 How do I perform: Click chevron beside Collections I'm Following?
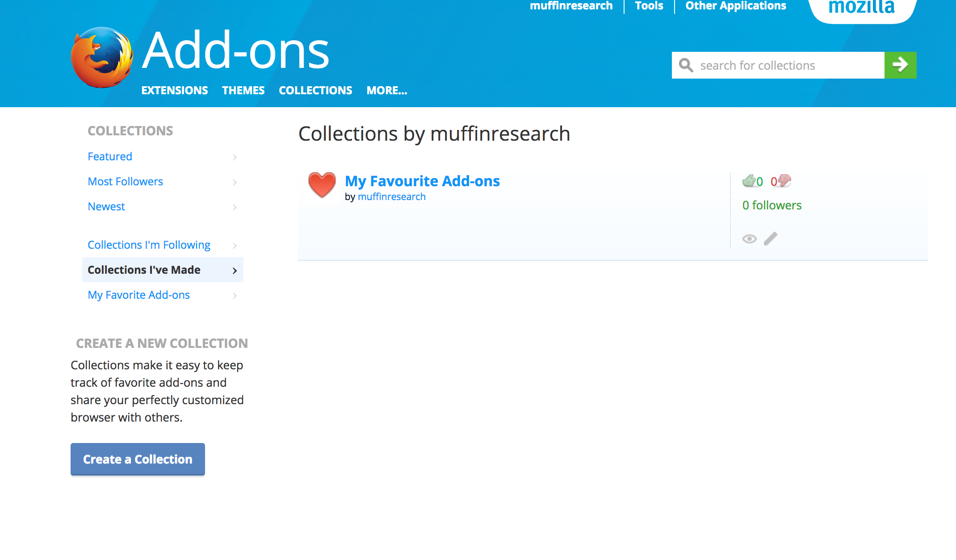click(235, 246)
